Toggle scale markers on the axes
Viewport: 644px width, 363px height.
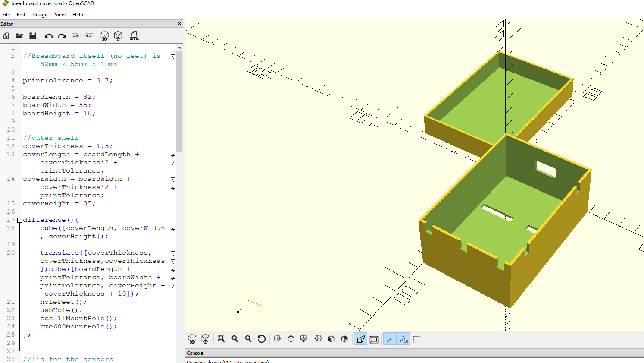click(404, 339)
